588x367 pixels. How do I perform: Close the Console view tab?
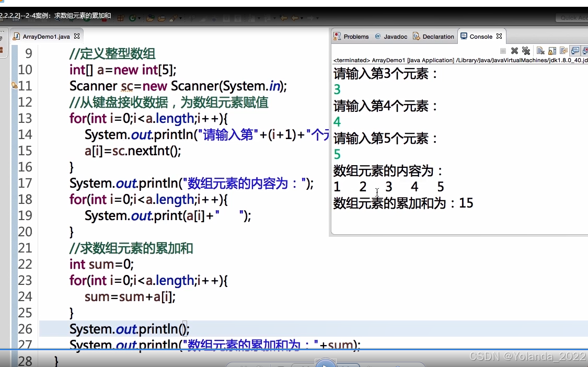click(x=499, y=36)
